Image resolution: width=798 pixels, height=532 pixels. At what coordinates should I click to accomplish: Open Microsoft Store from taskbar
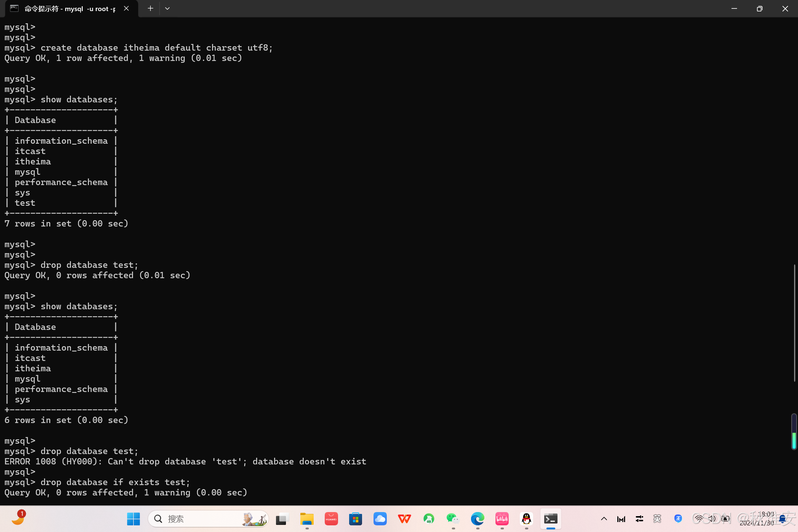355,519
